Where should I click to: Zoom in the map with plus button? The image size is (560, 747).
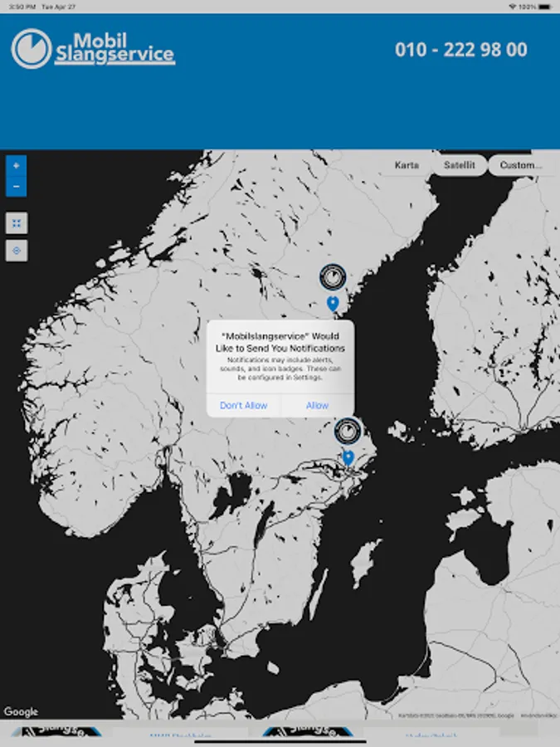tap(17, 166)
